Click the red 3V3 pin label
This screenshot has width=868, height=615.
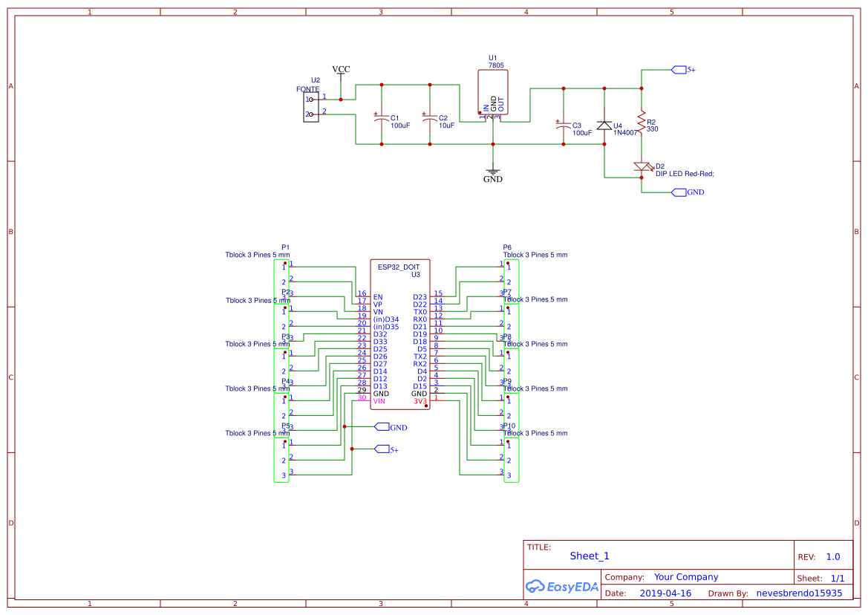(420, 401)
